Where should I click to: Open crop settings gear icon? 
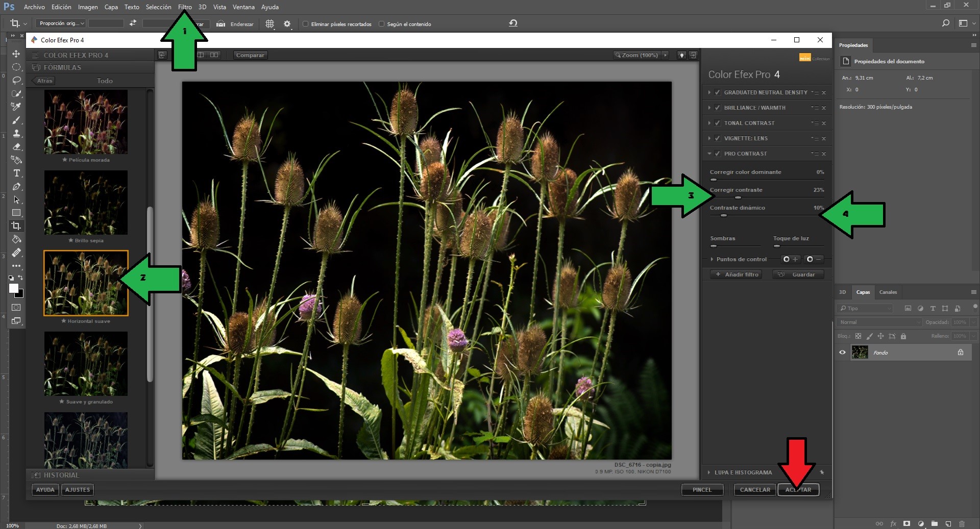coord(287,24)
